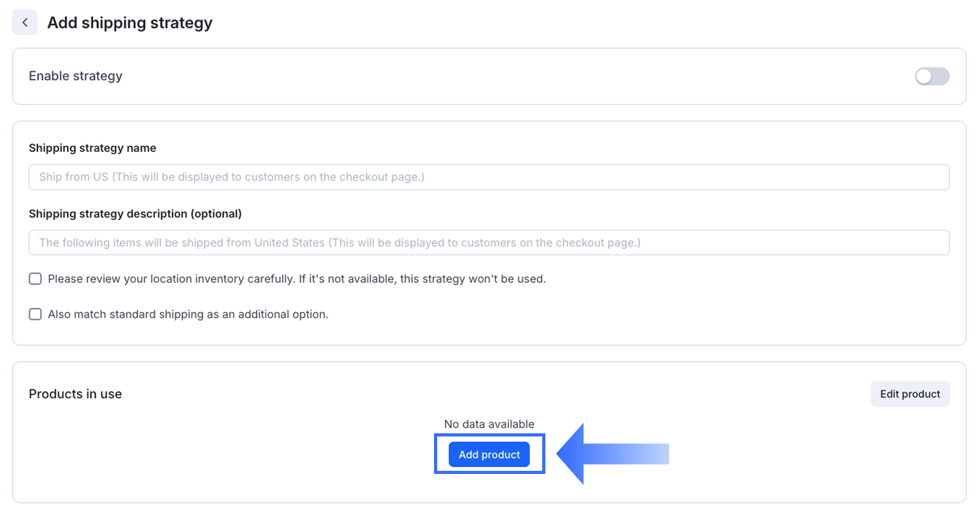The height and width of the screenshot is (514, 980).
Task: Click the back arrow icon
Action: point(25,23)
